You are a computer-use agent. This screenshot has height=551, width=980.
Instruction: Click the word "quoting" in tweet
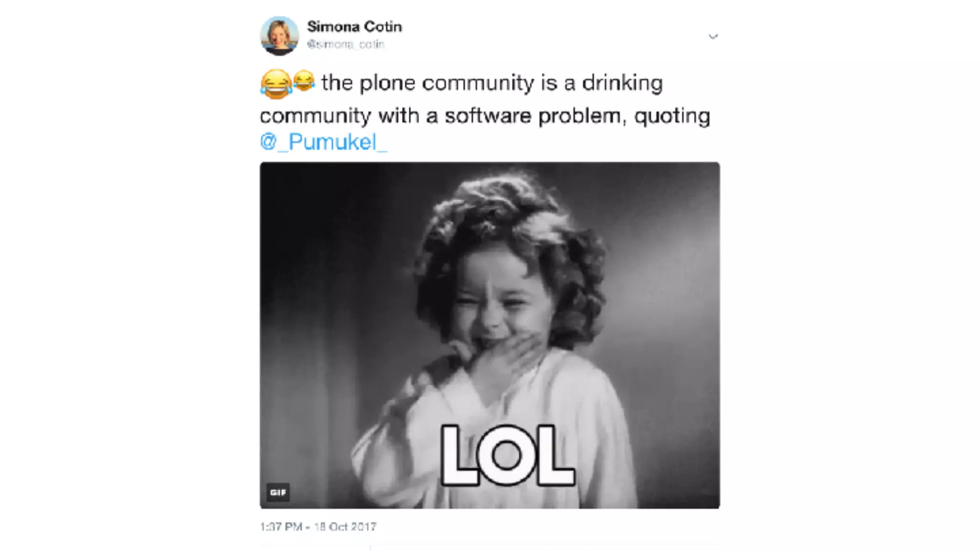pyautogui.click(x=672, y=116)
